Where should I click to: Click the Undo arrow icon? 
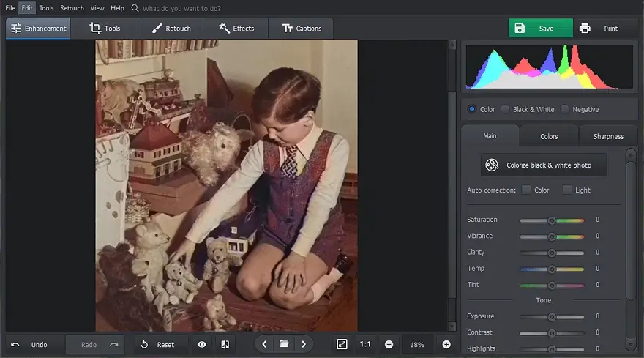click(x=15, y=345)
